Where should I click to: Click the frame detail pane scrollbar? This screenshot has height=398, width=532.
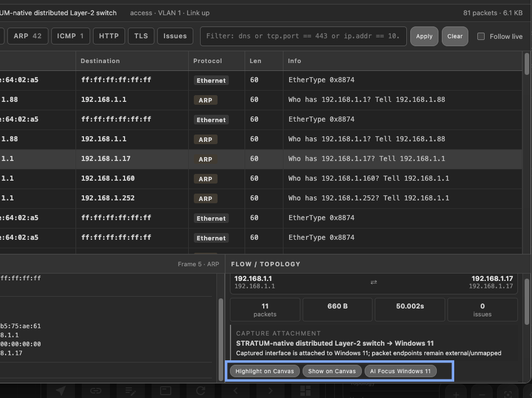(x=220, y=340)
